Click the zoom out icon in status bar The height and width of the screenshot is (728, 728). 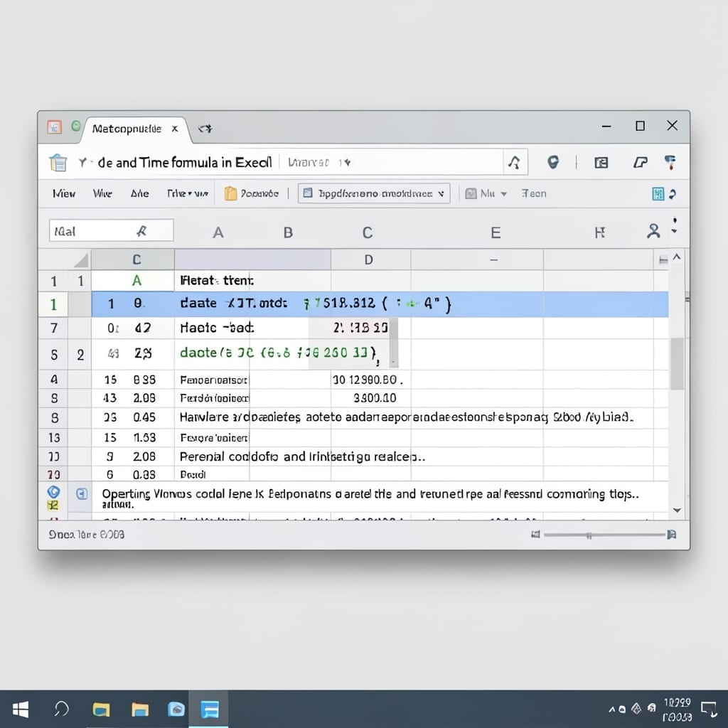click(535, 535)
